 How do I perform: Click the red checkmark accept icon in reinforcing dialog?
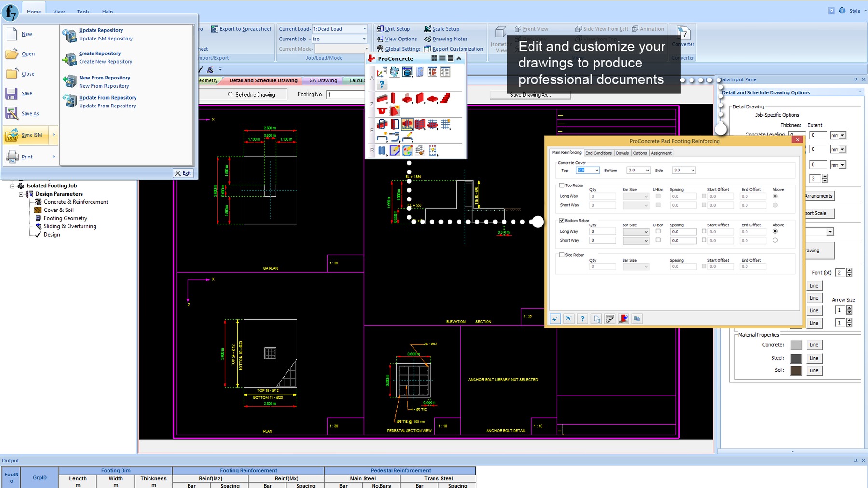[x=555, y=318]
